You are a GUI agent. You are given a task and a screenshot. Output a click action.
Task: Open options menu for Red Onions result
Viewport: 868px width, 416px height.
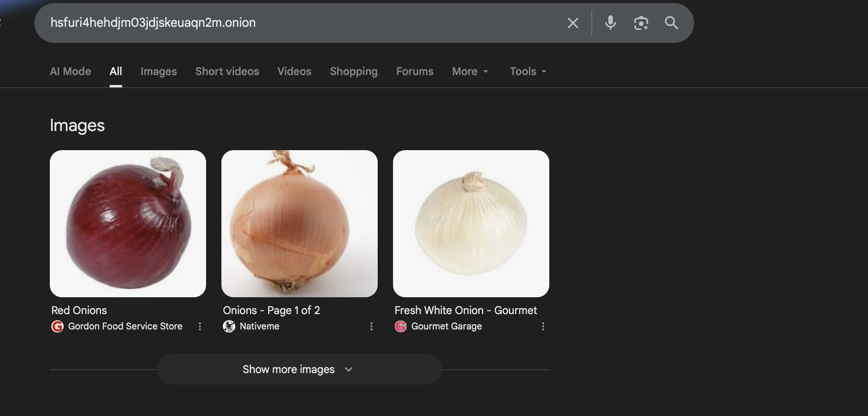coord(200,326)
